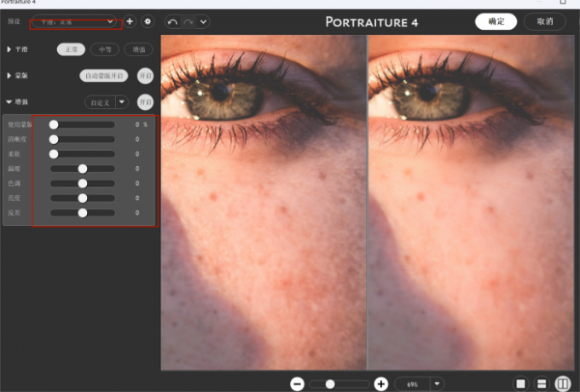Image resolution: width=580 pixels, height=392 pixels.
Task: Expand the 蒙版 mask section
Action: 9,75
